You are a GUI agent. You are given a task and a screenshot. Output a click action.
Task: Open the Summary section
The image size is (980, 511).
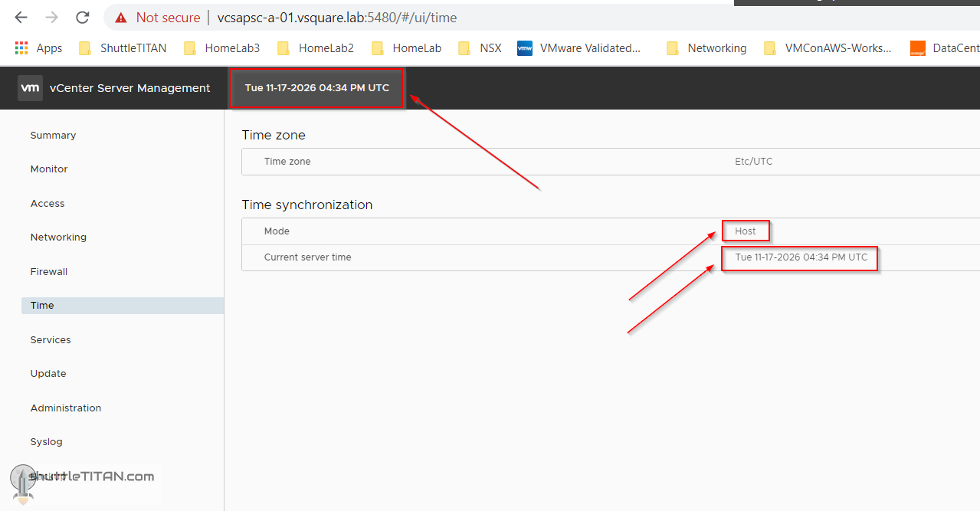(x=53, y=136)
